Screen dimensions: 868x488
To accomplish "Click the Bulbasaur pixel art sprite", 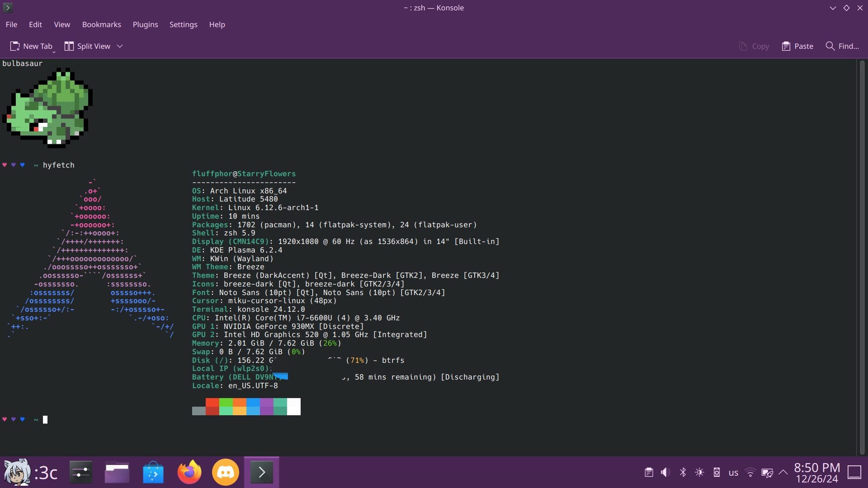I will pyautogui.click(x=48, y=108).
